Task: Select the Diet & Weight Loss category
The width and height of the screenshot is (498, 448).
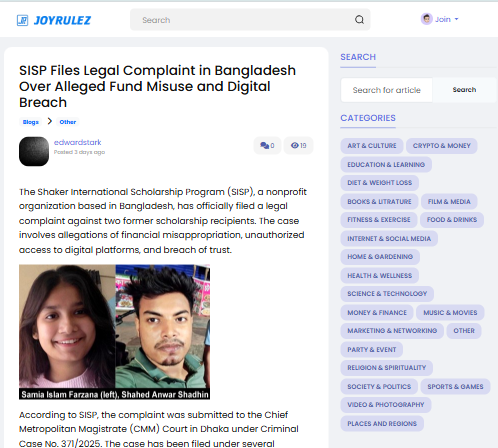Action: (380, 183)
